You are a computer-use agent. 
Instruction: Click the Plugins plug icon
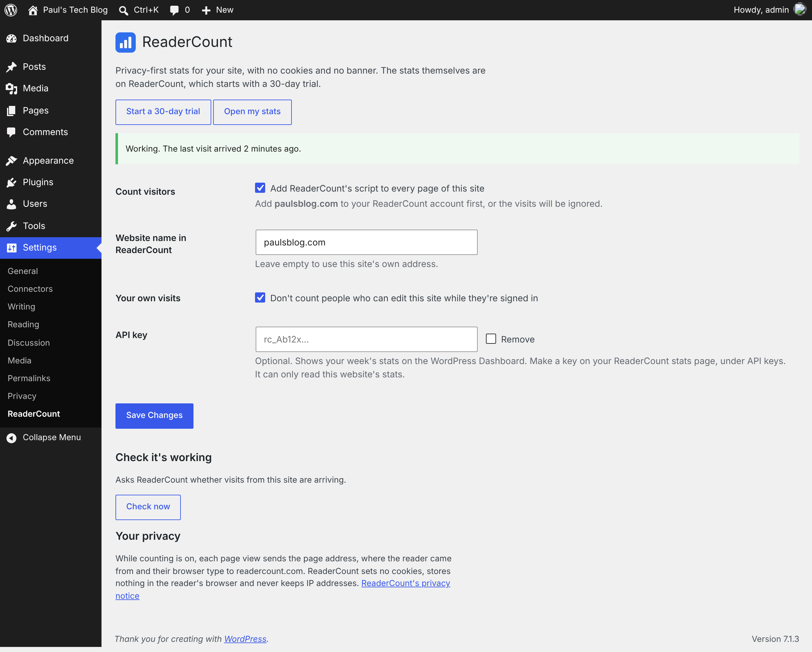tap(12, 182)
